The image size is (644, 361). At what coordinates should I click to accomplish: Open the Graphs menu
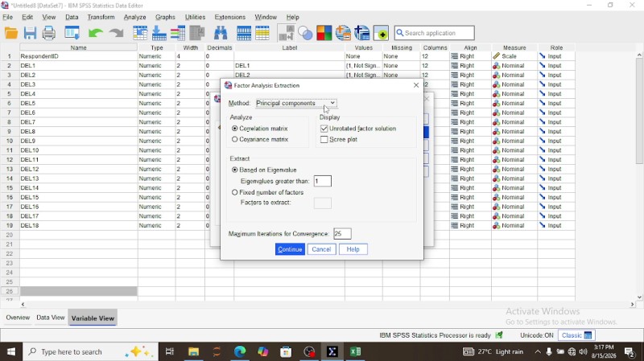[x=165, y=17]
